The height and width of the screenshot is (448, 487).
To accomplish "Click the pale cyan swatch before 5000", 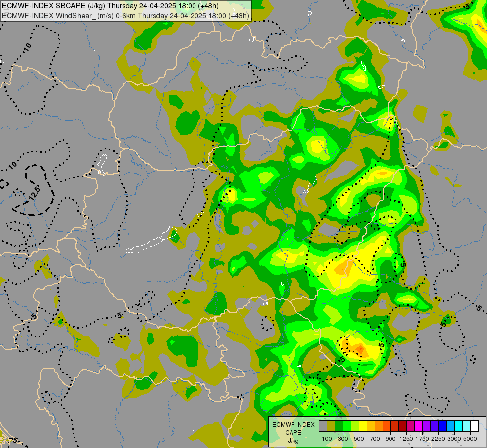I will [467, 426].
